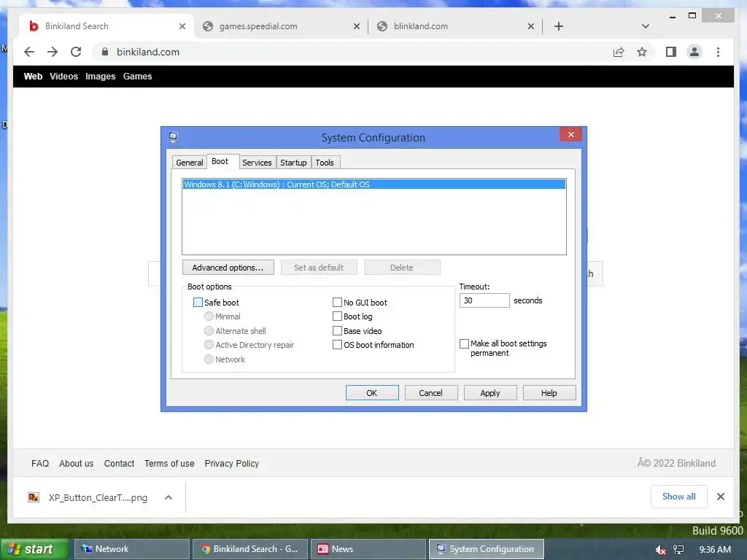Check the Base video option
747x560 pixels.
pos(337,330)
